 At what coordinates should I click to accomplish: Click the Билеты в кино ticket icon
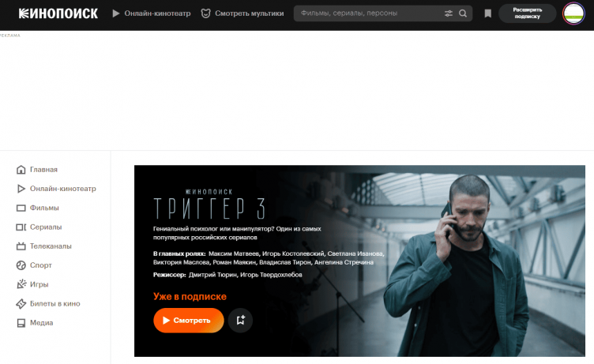(x=21, y=304)
